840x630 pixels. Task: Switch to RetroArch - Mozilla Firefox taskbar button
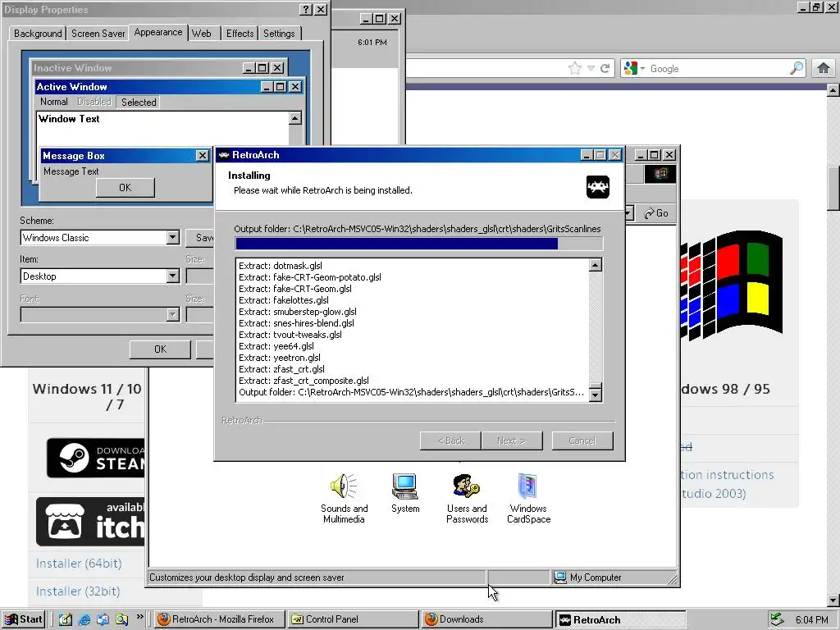pos(218,619)
